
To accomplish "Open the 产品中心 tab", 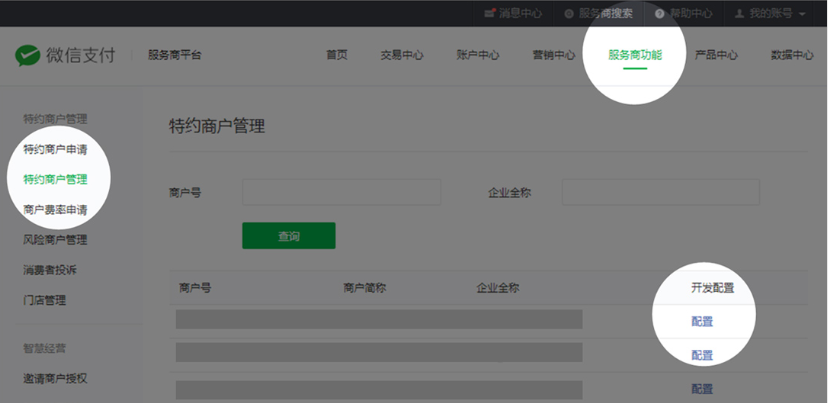I will click(716, 56).
